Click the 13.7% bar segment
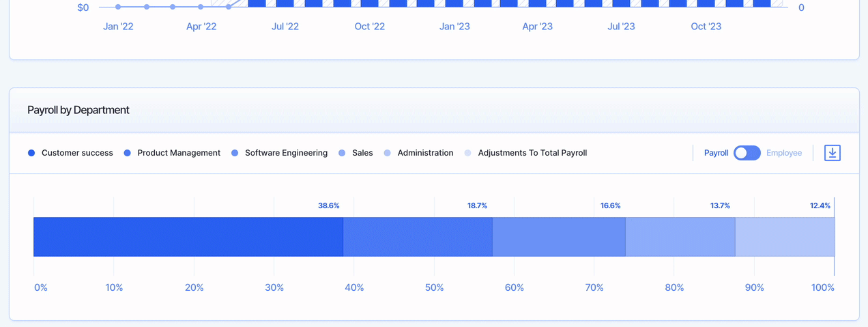This screenshot has width=868, height=327. point(680,237)
